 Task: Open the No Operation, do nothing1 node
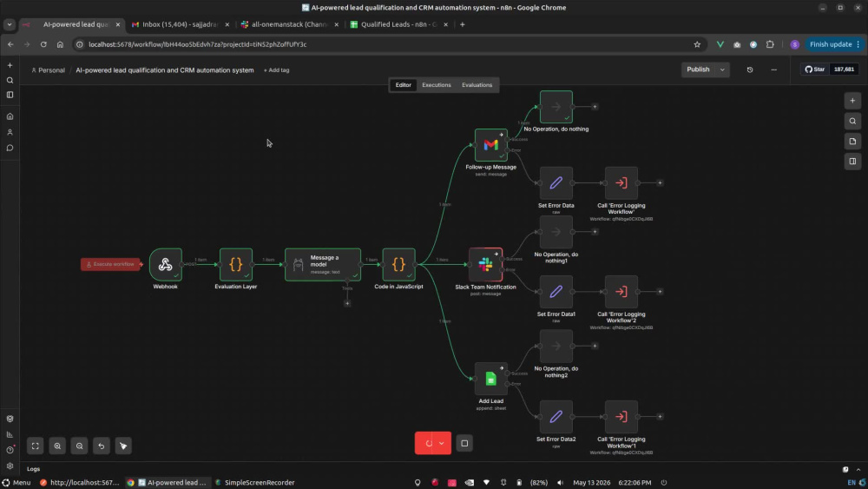tap(556, 232)
